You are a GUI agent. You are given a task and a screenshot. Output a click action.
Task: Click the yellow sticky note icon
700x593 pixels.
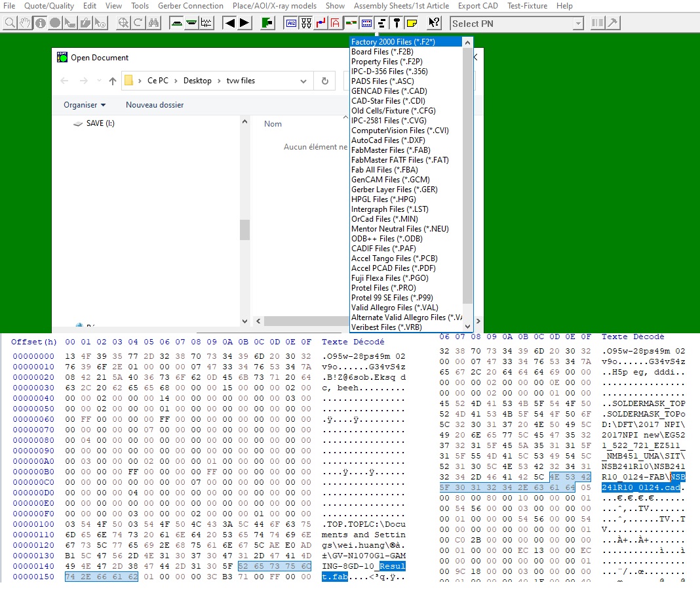[x=411, y=23]
